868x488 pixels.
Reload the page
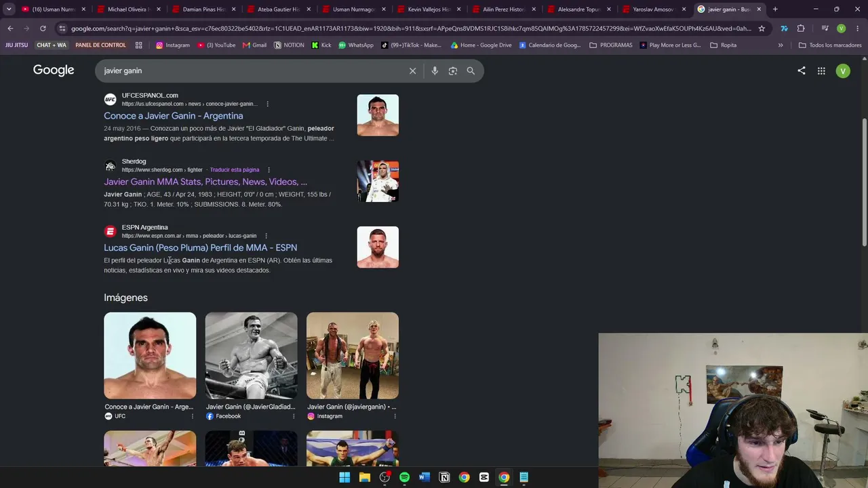(43, 28)
